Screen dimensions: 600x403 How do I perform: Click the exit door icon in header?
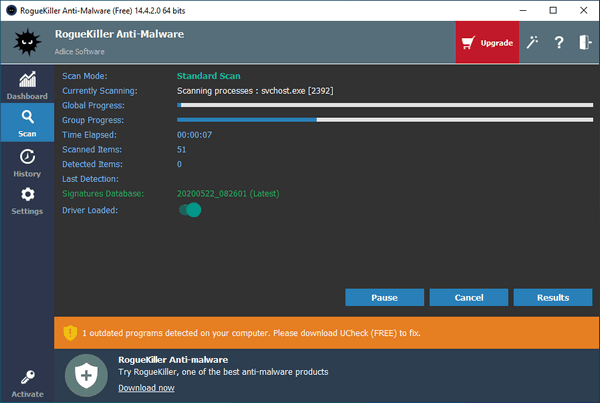pos(585,42)
